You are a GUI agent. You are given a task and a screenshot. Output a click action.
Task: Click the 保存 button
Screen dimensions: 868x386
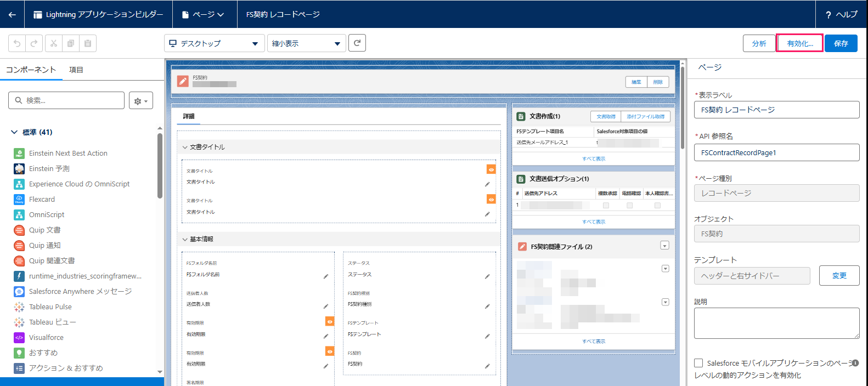coord(841,43)
